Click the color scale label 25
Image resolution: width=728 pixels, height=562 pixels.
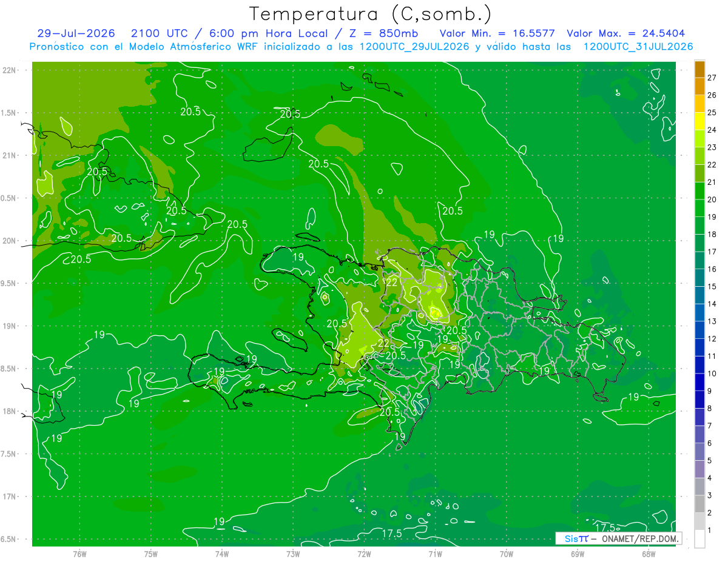[x=712, y=112]
